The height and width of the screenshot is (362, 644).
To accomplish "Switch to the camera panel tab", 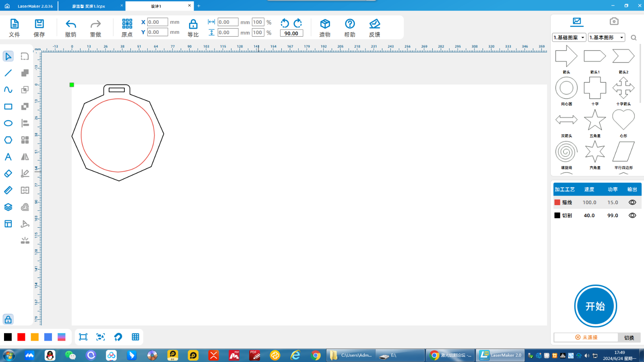I will pos(614,21).
